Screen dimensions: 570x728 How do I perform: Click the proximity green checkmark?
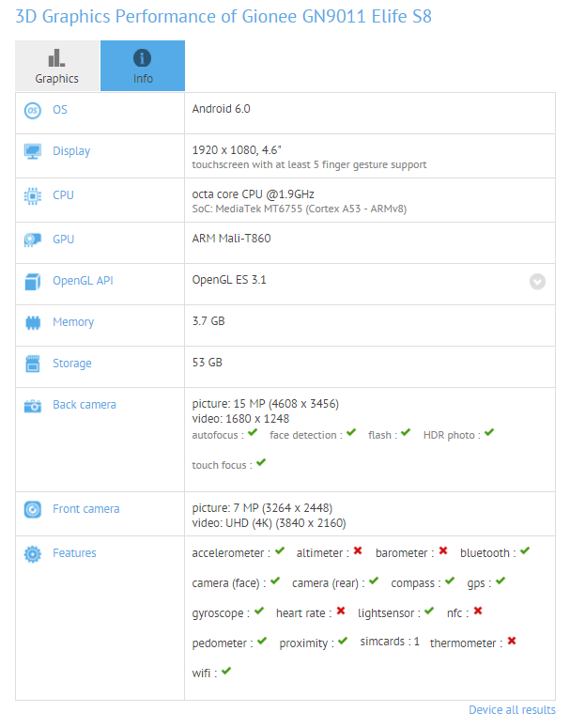(x=343, y=642)
